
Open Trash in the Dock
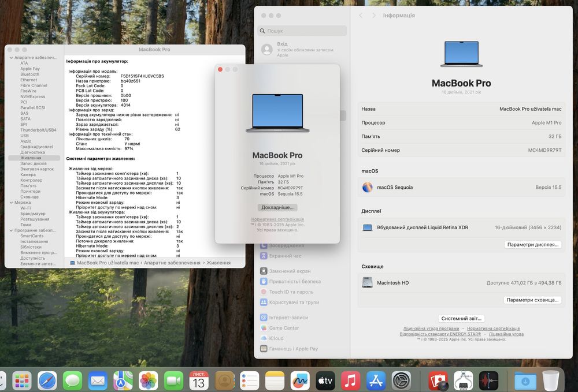pos(551,380)
